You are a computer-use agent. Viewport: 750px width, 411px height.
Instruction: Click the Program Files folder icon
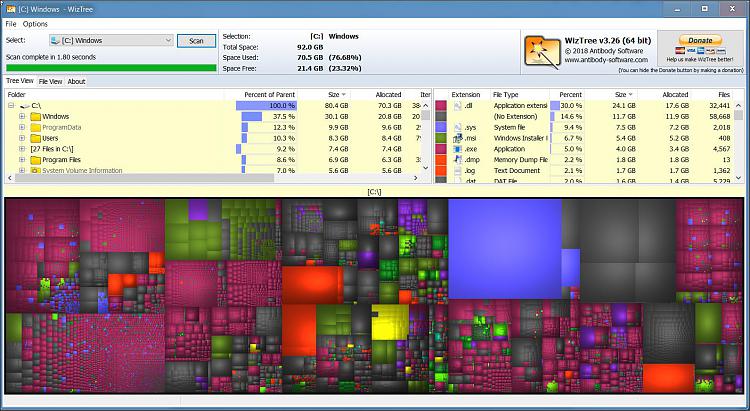(x=35, y=160)
